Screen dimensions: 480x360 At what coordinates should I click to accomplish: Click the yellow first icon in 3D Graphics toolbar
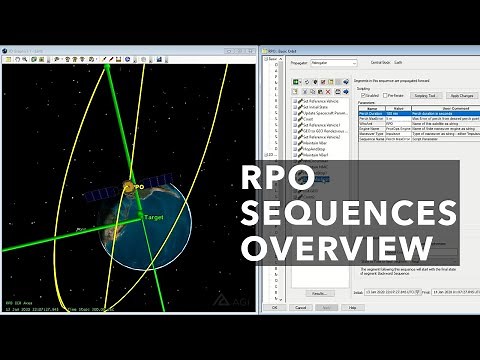8,59
